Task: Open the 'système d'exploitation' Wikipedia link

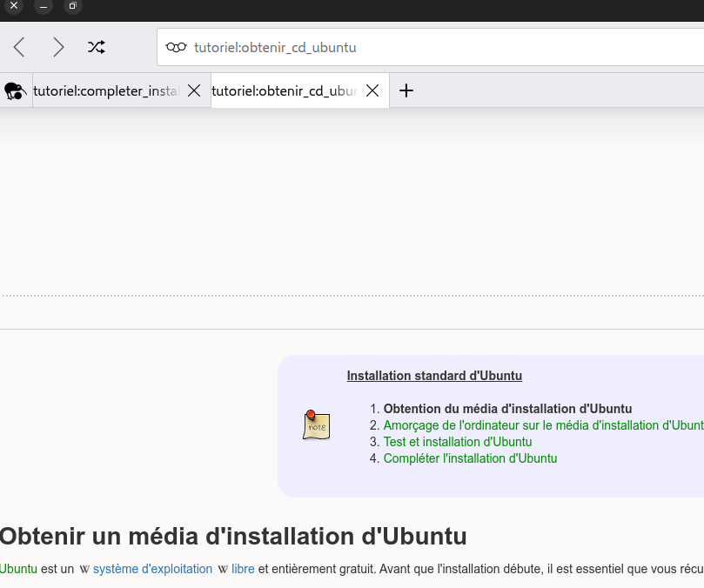Action: (152, 569)
